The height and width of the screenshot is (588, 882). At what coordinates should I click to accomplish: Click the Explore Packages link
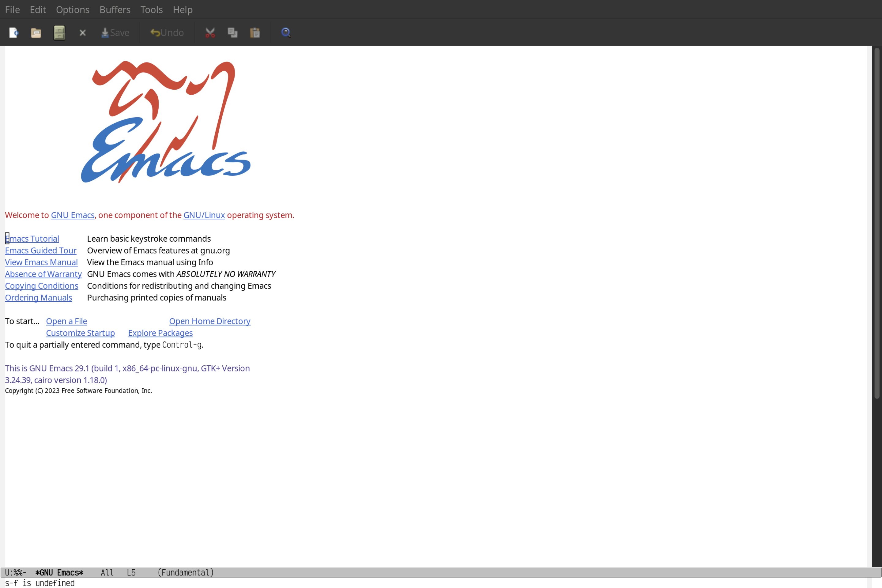[160, 333]
